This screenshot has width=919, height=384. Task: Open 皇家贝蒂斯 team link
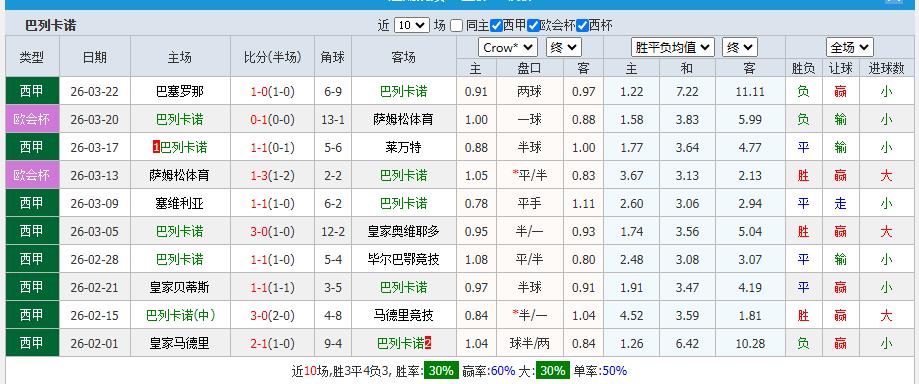pos(180,287)
